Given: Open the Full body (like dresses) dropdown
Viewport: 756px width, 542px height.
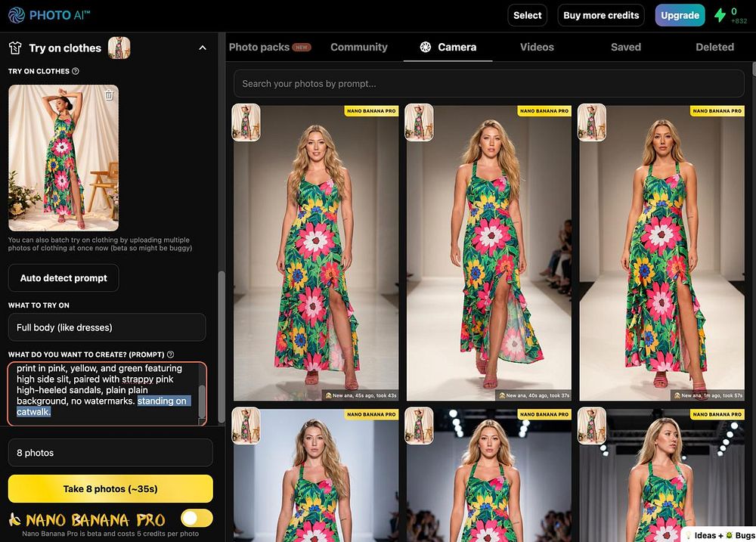Looking at the screenshot, I should coord(107,327).
